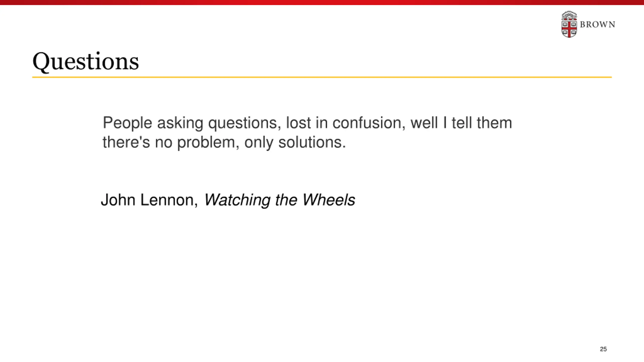The height and width of the screenshot is (362, 644).
Task: Click the italic word "Wheels"
Action: point(329,200)
